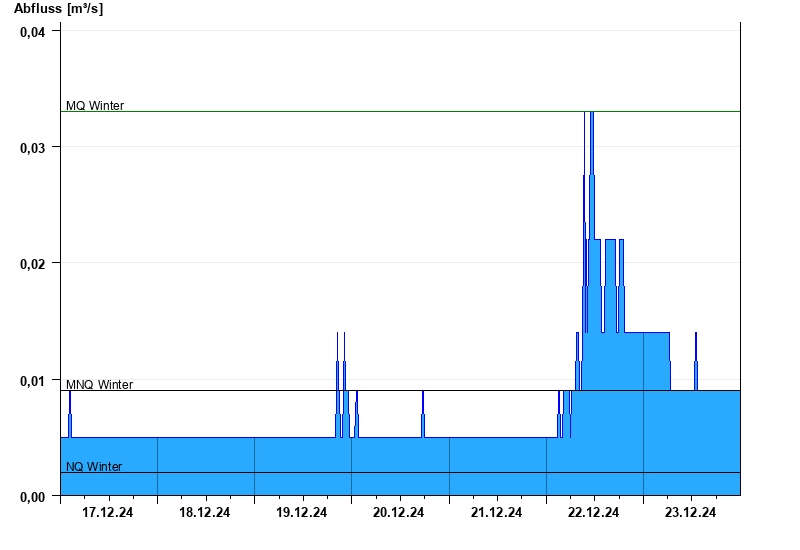800x550 pixels.
Task: Click the MNQ Winter label
Action: (99, 384)
